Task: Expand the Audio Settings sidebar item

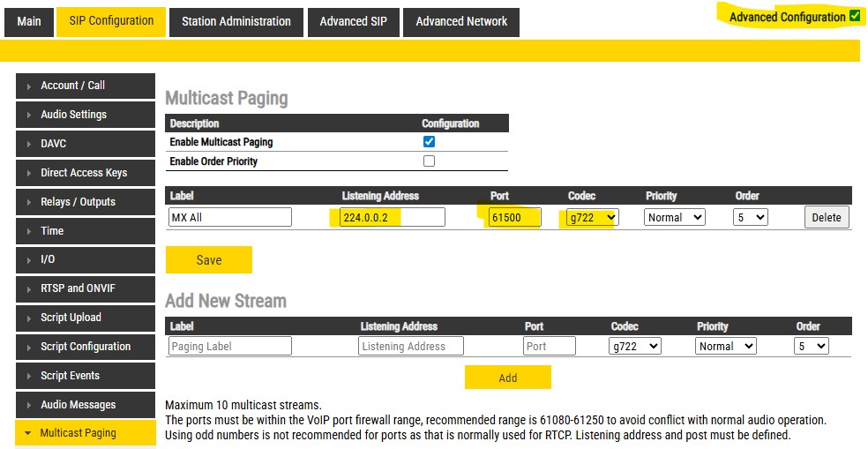Action: [x=86, y=115]
